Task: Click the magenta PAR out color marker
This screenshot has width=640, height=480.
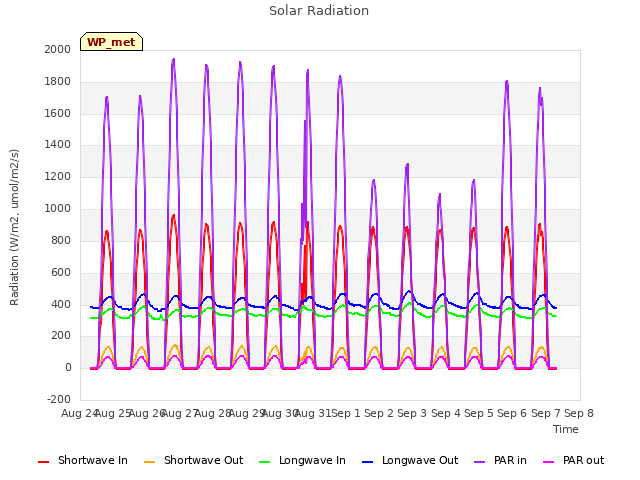Action: (549, 462)
